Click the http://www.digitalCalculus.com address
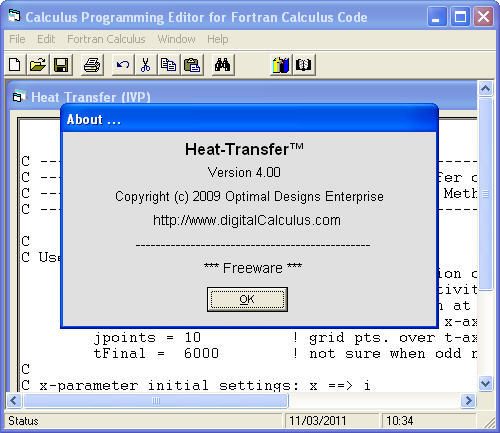500x433 pixels. pyautogui.click(x=247, y=220)
